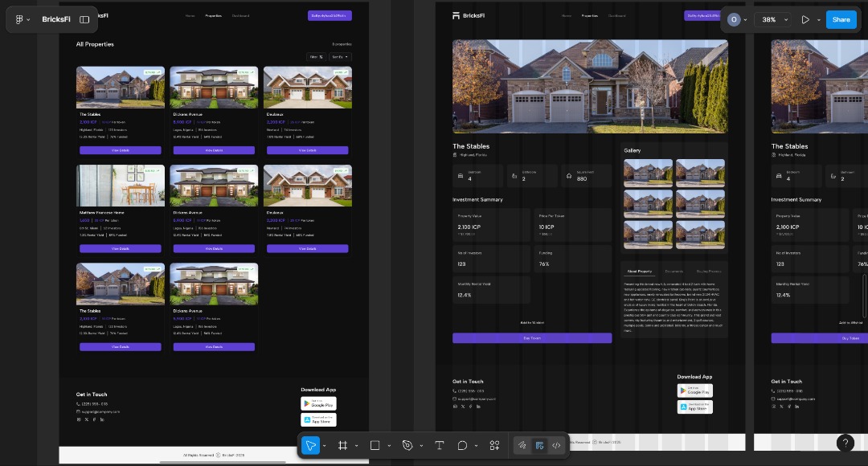
Task: Click Properties nav link in left frame
Action: tap(213, 15)
